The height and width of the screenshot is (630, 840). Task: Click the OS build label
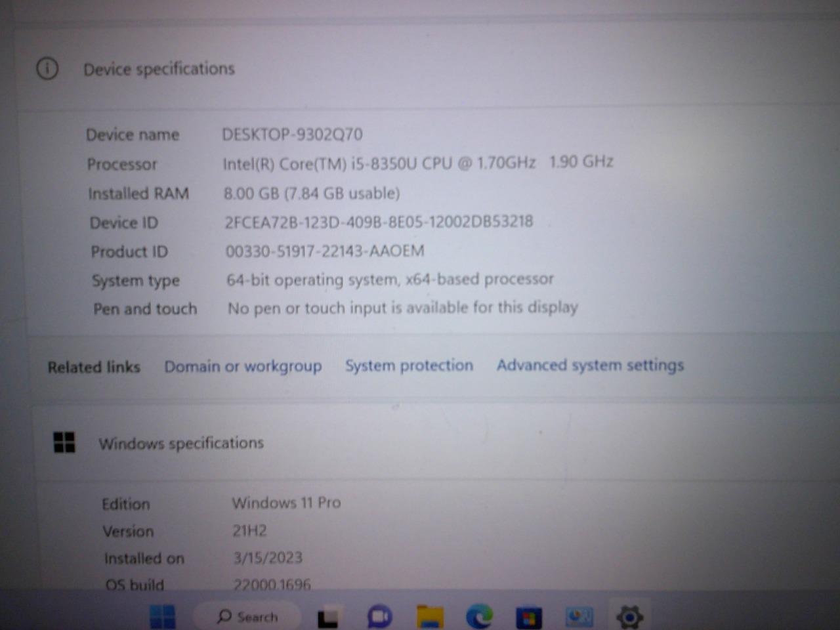[x=135, y=585]
